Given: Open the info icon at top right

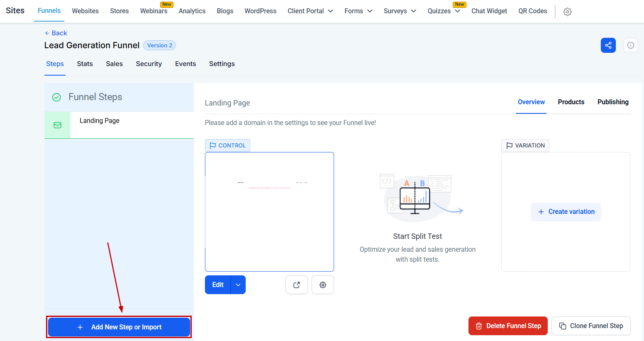Looking at the screenshot, I should click(x=630, y=45).
